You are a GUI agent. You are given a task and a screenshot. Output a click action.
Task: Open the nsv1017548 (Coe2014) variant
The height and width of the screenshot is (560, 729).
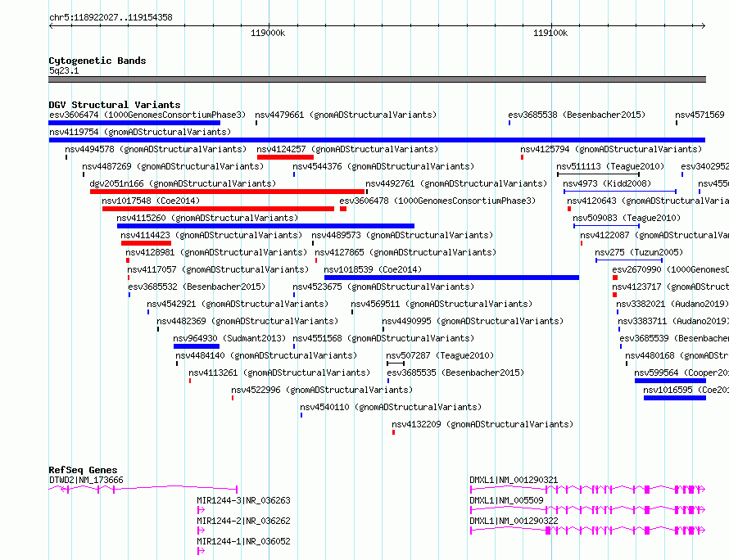click(x=151, y=201)
